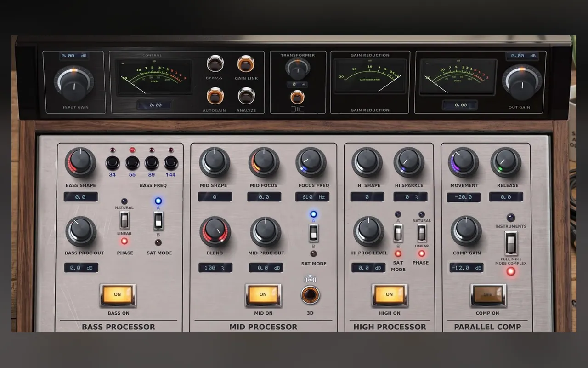The image size is (588, 368).
Task: Flip the Instruments / Full Mix switch
Action: (511, 243)
